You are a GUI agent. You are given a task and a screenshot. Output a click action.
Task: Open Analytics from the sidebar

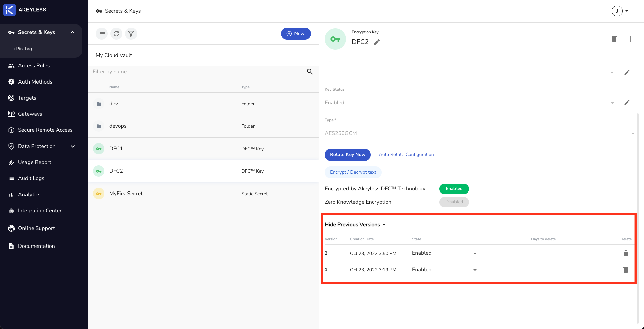tap(29, 195)
